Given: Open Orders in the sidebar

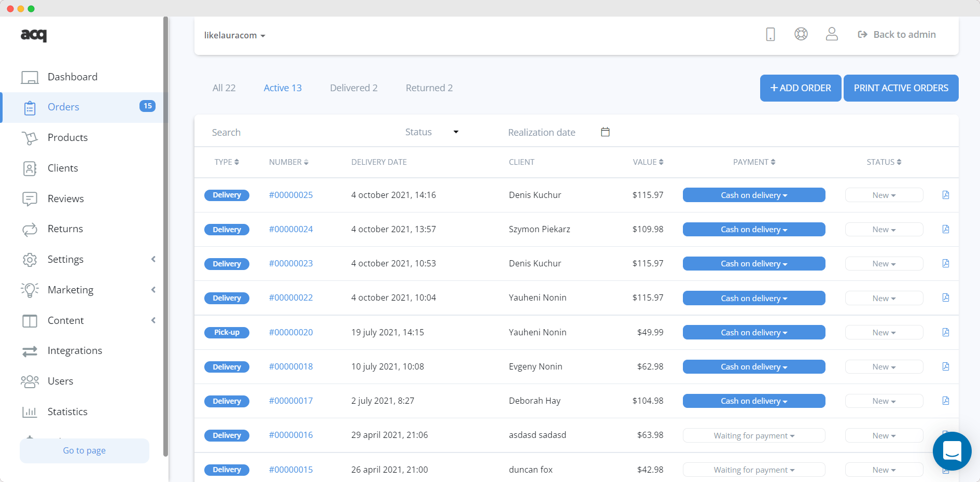Looking at the screenshot, I should [84, 107].
